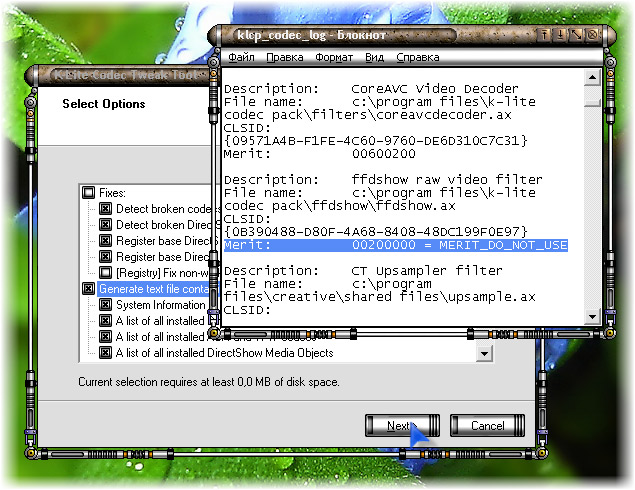635x490 pixels.
Task: Click the Notepad scroll up arrow
Action: 592,77
